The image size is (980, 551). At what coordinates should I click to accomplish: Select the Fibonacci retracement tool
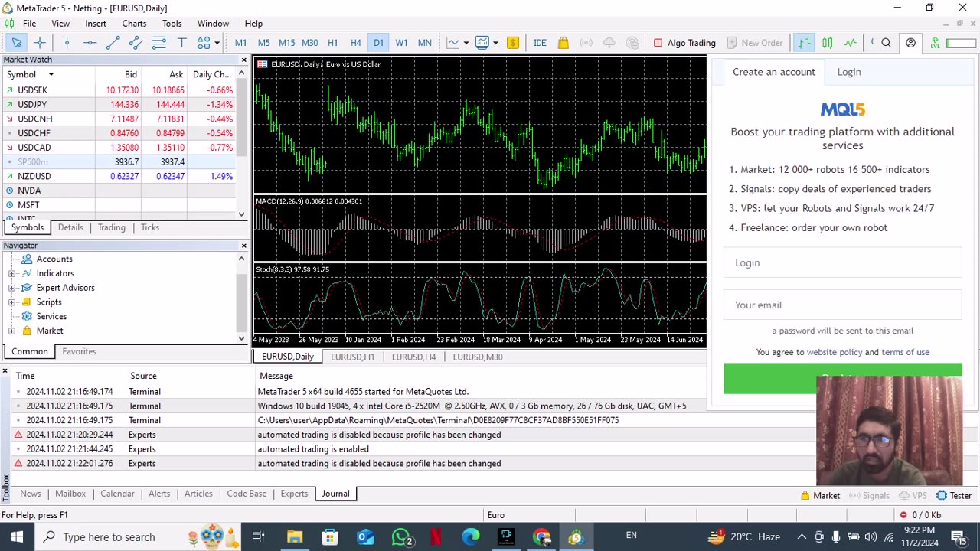[x=158, y=43]
